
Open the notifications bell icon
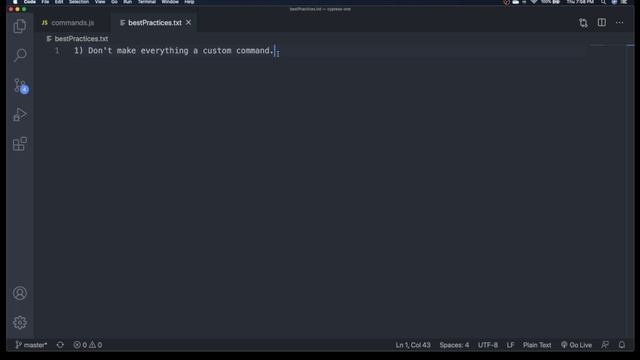[622, 345]
